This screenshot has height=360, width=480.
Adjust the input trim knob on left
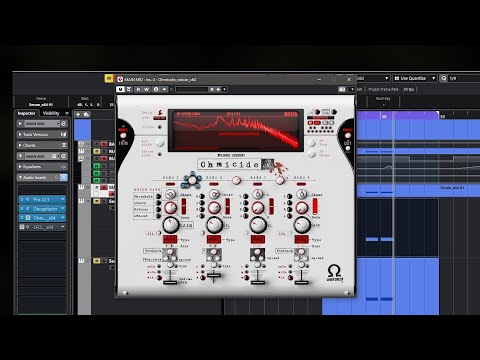tap(123, 135)
